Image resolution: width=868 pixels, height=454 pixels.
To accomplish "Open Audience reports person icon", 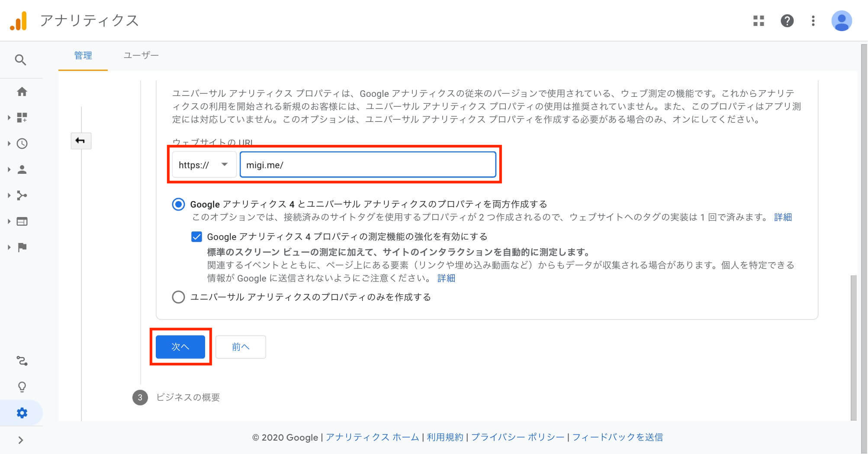I will click(22, 169).
